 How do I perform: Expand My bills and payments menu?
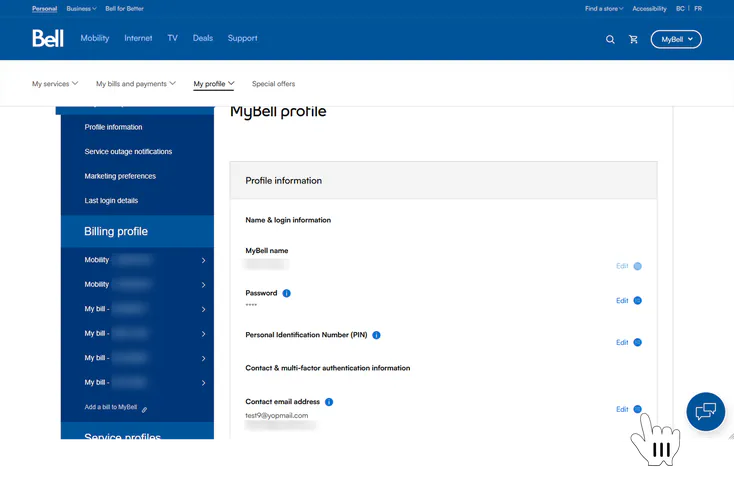(x=136, y=84)
